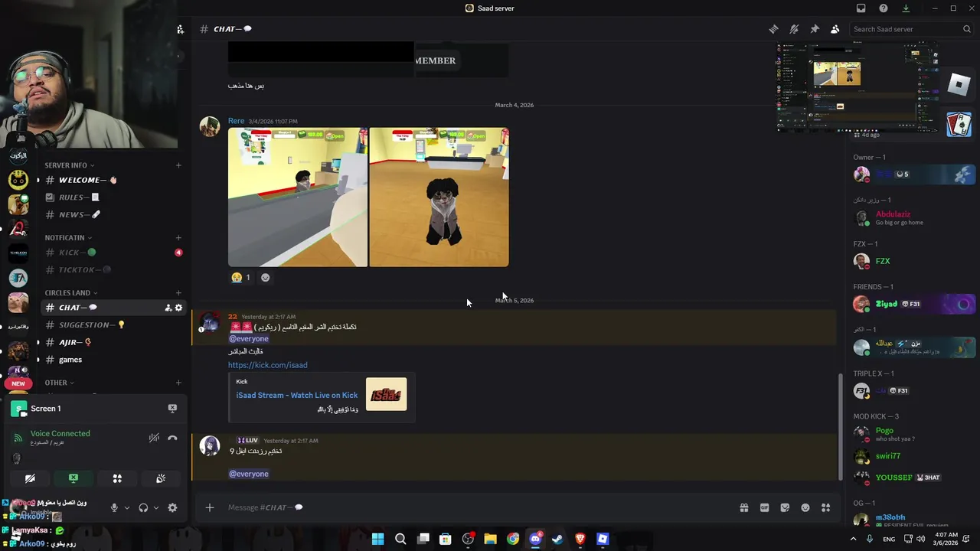Click Voice Connected status text
This screenshot has height=551, width=980.
pyautogui.click(x=60, y=434)
